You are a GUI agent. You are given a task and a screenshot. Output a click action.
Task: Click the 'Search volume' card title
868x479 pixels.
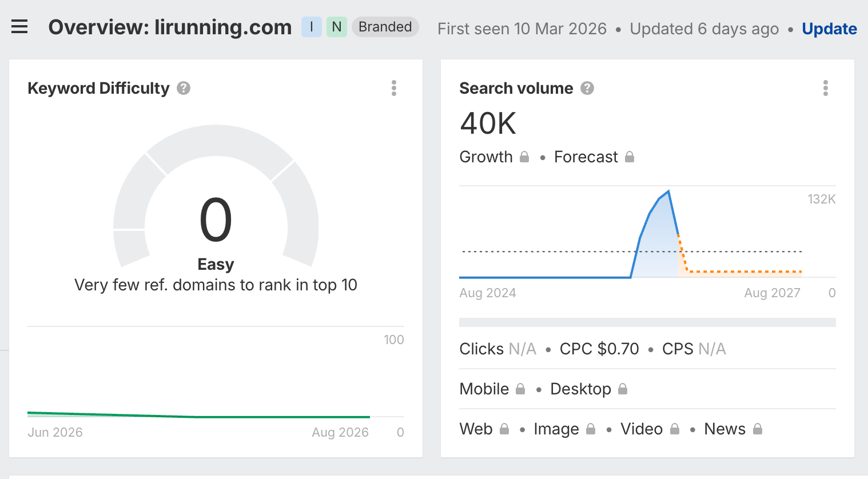pos(516,88)
